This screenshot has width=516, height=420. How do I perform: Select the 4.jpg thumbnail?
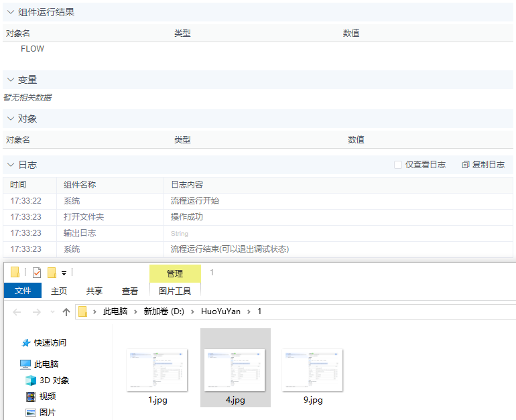click(235, 370)
